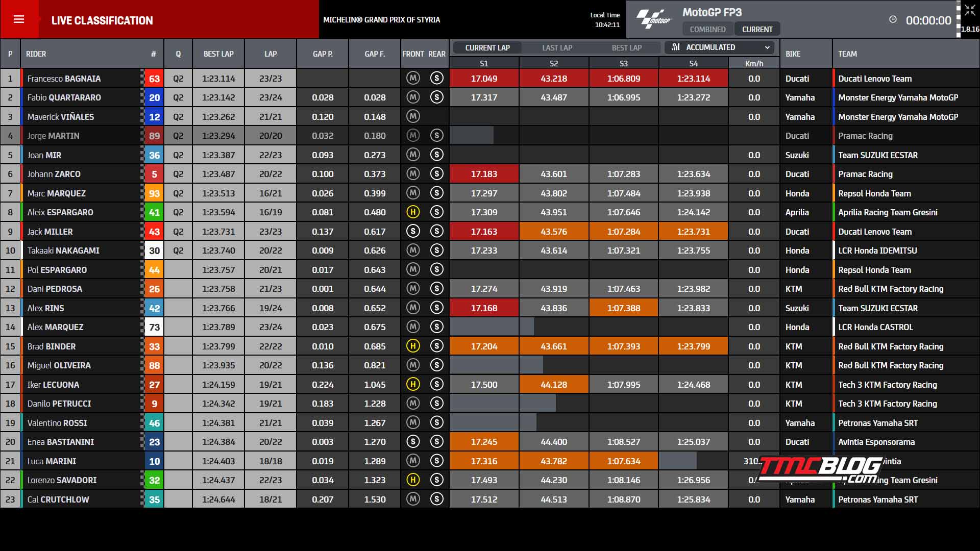
Task: Click Joan Mir's front medium tyre icon
Action: 413,155
